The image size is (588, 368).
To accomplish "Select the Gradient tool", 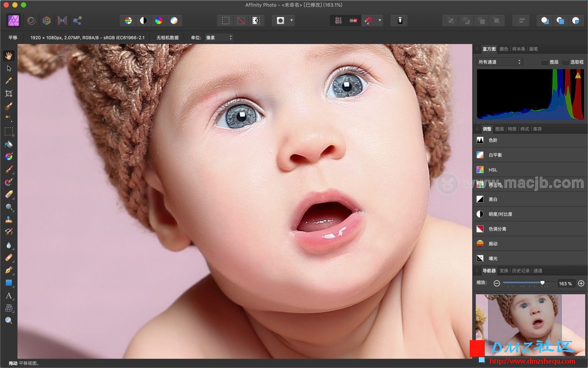I will click(x=9, y=157).
